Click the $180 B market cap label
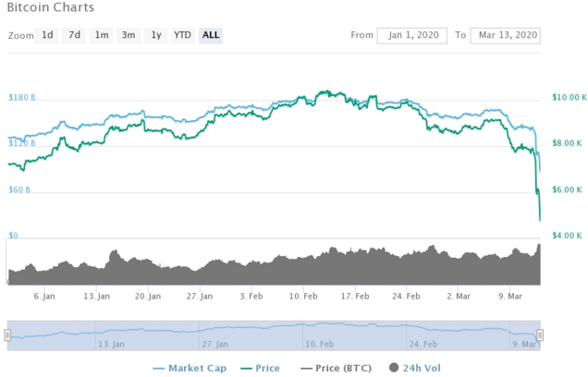Screen dimensions: 588x377 coord(22,97)
